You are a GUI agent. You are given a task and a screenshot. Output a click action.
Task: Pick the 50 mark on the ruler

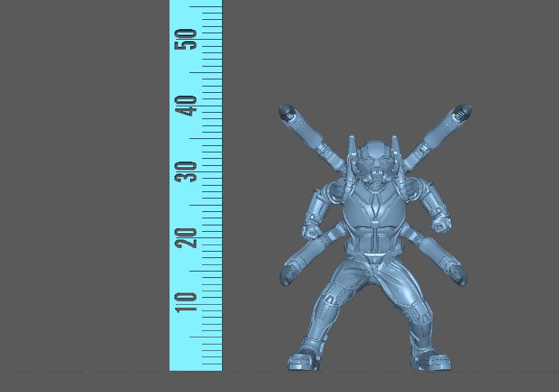(187, 38)
